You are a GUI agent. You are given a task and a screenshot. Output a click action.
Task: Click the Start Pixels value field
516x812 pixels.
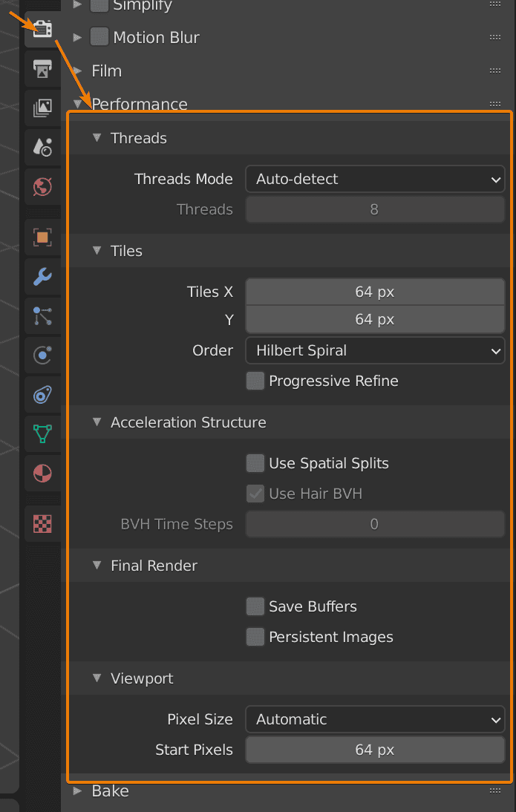375,750
